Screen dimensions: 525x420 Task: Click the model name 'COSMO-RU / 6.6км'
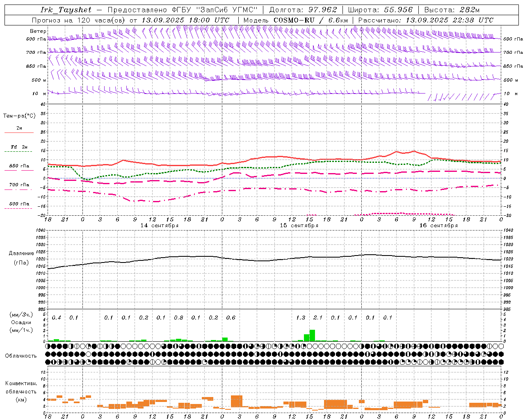(x=311, y=20)
